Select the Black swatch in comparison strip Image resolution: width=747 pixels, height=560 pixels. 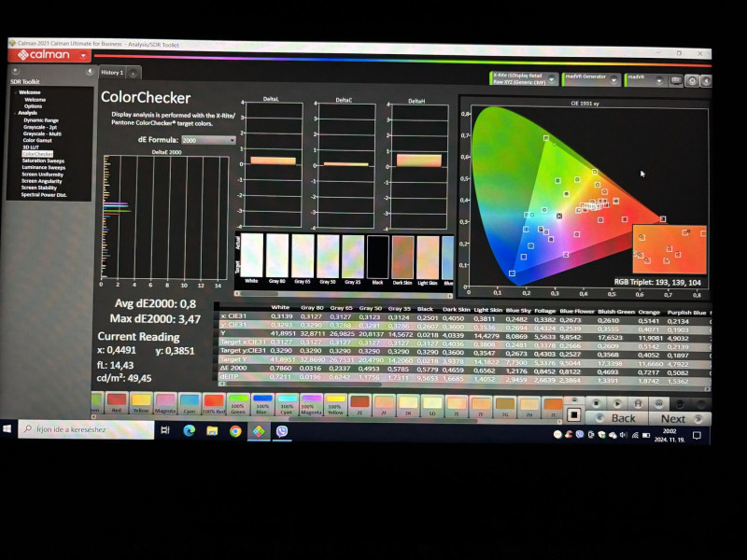click(x=377, y=258)
